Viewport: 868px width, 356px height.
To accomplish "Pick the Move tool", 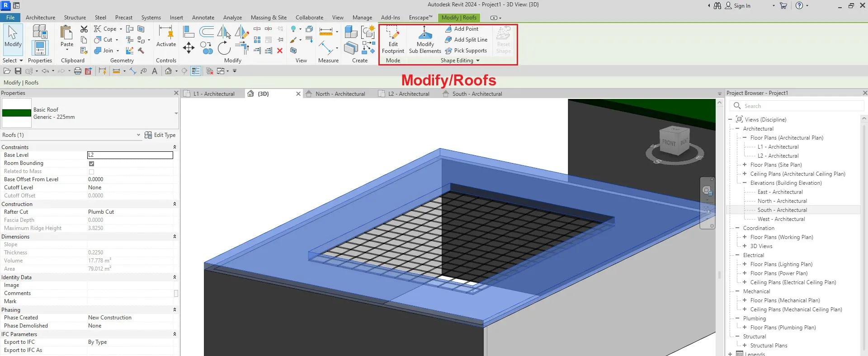I will (x=189, y=47).
